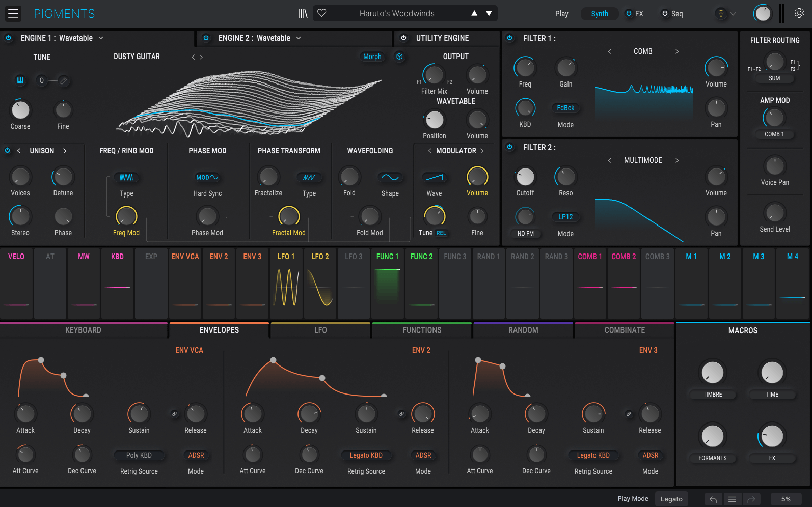Switch to the LFO tab
The height and width of the screenshot is (507, 812).
click(x=320, y=330)
